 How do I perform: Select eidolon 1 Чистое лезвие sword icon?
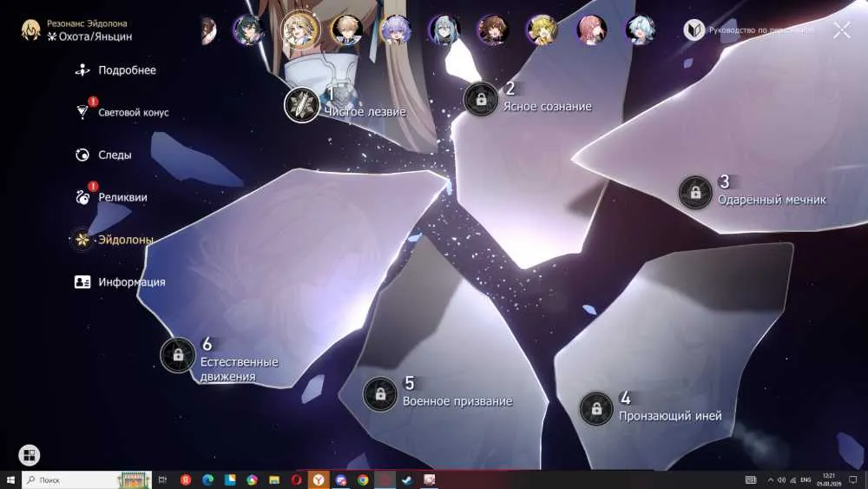(302, 105)
